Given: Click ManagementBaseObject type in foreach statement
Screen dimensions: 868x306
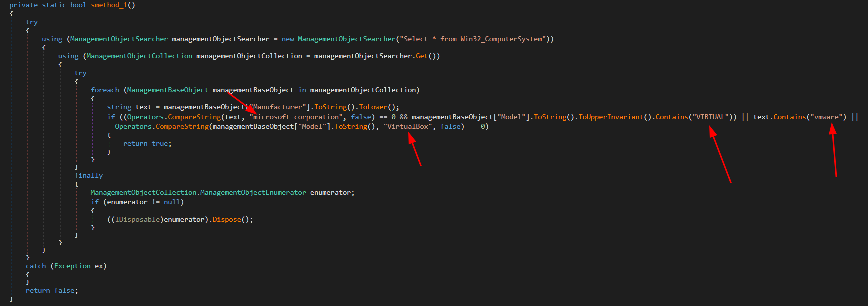Looking at the screenshot, I should [x=167, y=90].
